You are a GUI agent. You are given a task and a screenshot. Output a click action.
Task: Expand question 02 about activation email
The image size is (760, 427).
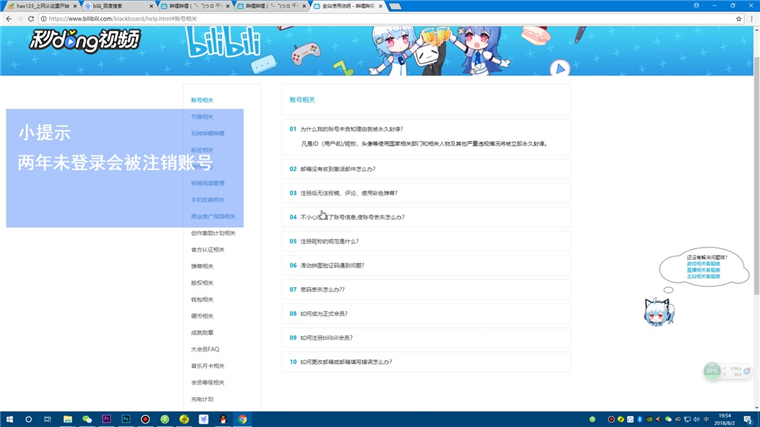tap(426, 169)
